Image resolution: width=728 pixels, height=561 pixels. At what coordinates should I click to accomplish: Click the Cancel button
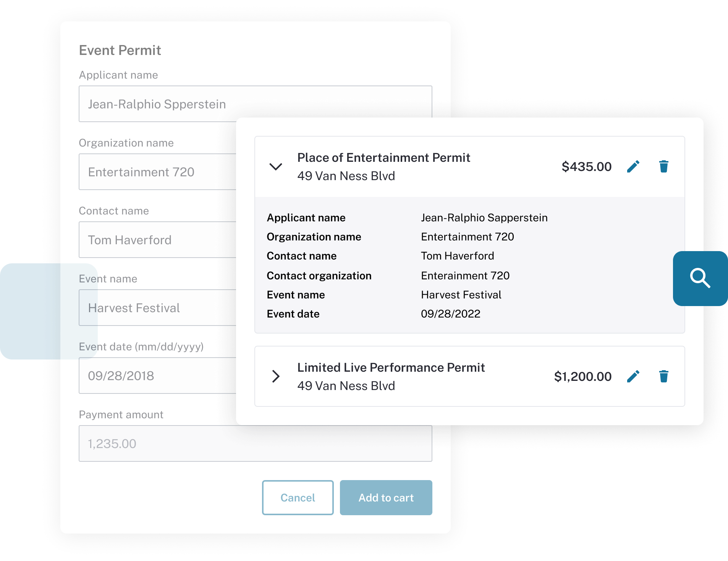click(x=298, y=497)
